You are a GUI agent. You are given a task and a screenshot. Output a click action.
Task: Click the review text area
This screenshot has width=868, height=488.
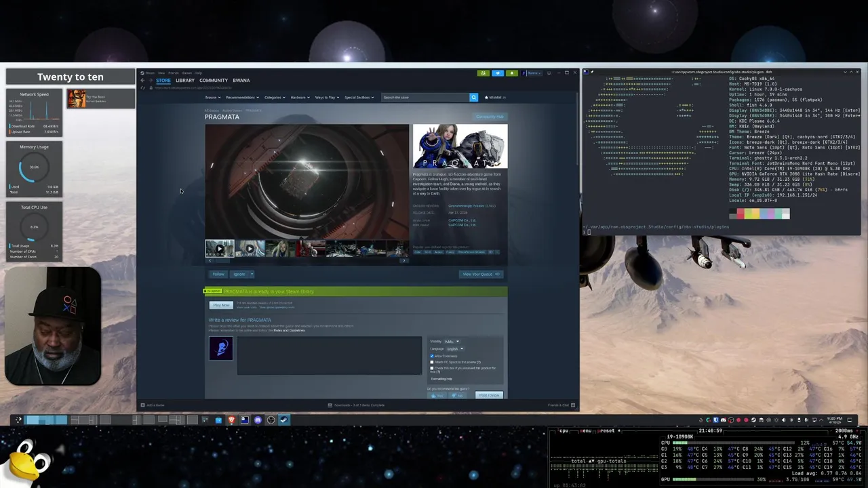pos(329,355)
